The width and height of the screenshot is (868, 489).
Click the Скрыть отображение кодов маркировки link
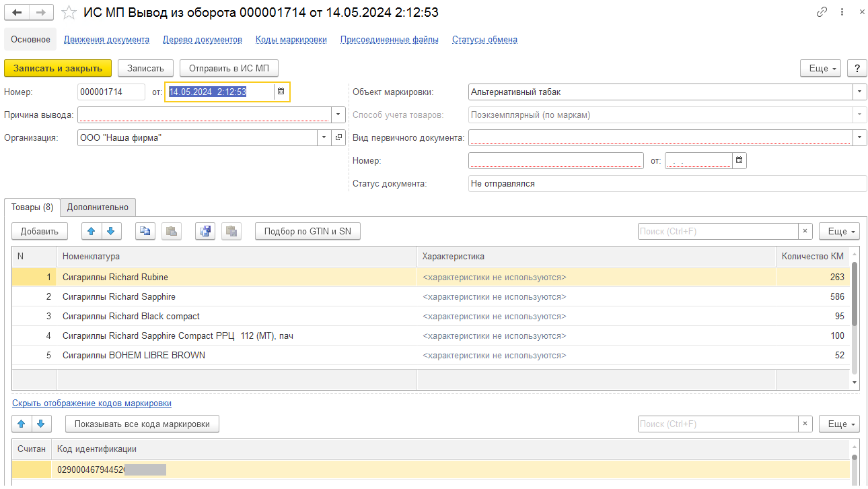(92, 403)
